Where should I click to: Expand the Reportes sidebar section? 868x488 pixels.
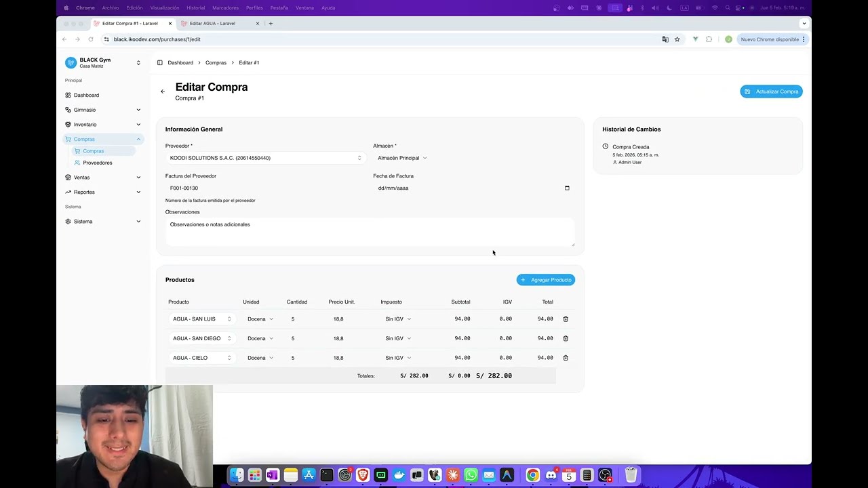[103, 192]
